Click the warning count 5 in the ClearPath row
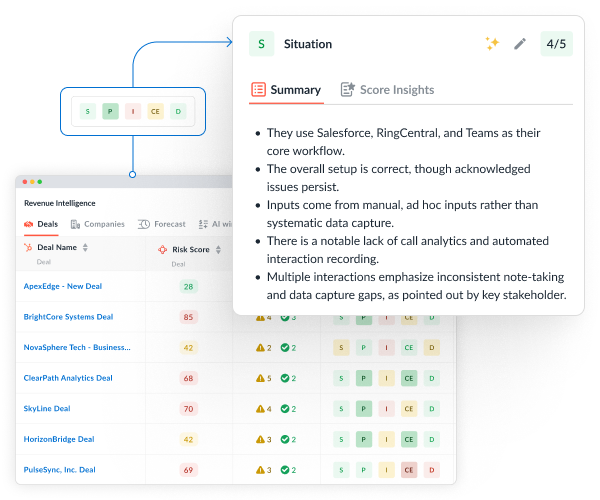Viewport: 600px width, 500px height. (x=264, y=378)
